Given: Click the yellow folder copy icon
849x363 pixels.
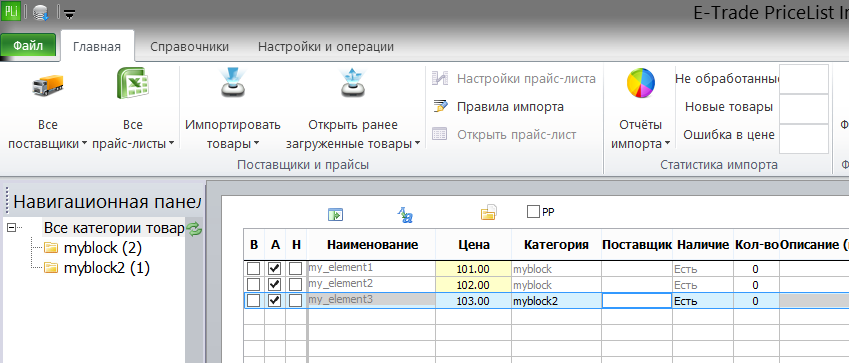Looking at the screenshot, I should pyautogui.click(x=488, y=213).
